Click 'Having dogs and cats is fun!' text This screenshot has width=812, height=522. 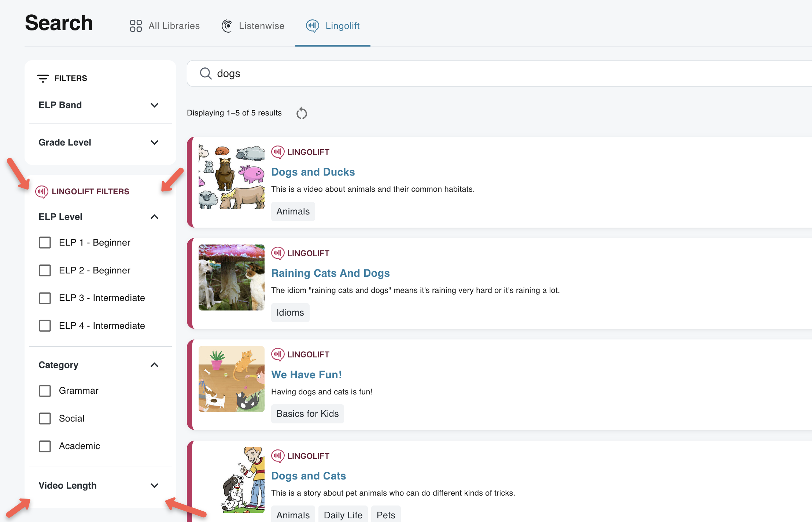pos(322,392)
